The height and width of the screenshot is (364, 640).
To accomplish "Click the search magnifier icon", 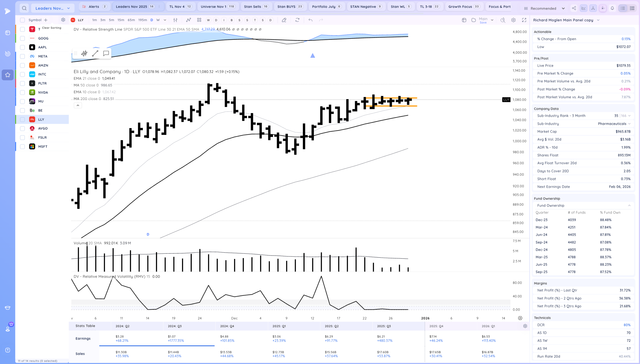I will [x=24, y=8].
